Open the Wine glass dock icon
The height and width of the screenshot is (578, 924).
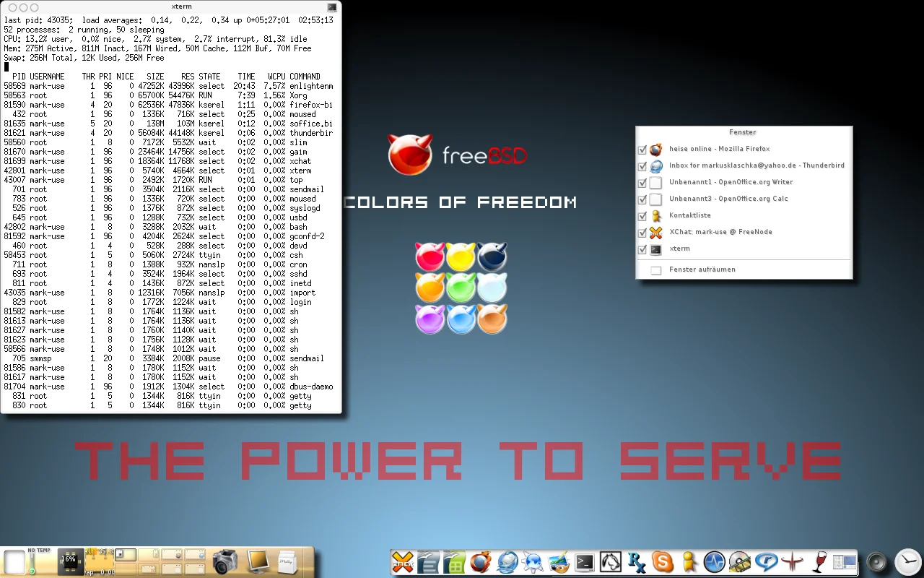click(x=819, y=561)
